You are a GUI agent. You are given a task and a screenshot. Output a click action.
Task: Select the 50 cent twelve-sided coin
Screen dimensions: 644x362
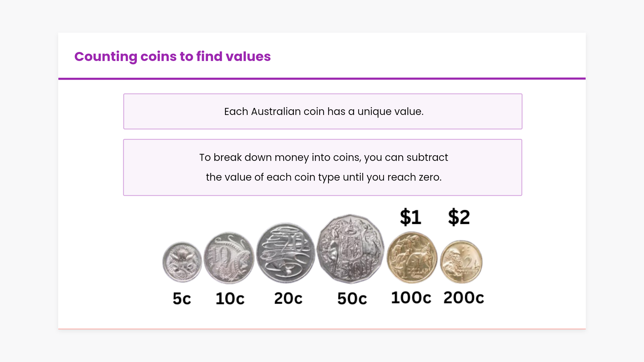click(351, 249)
